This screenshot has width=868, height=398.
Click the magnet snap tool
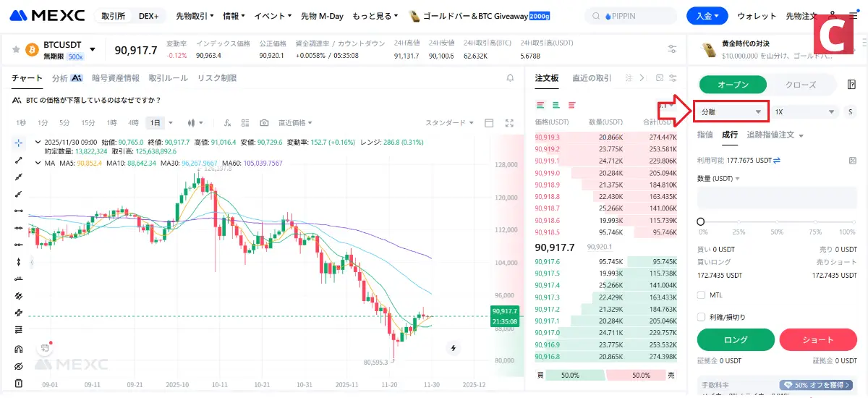[x=19, y=349]
